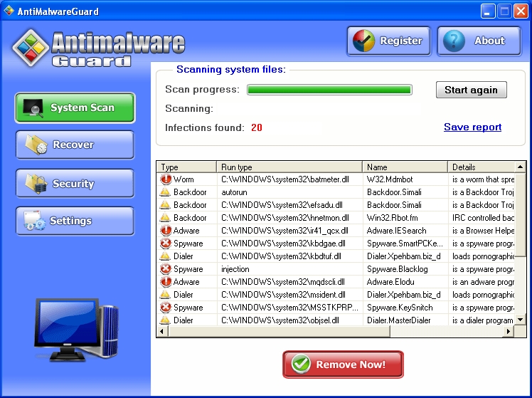This screenshot has width=532, height=398.
Task: Select the Spyware.KeySnitch name cell
Action: [x=405, y=308]
